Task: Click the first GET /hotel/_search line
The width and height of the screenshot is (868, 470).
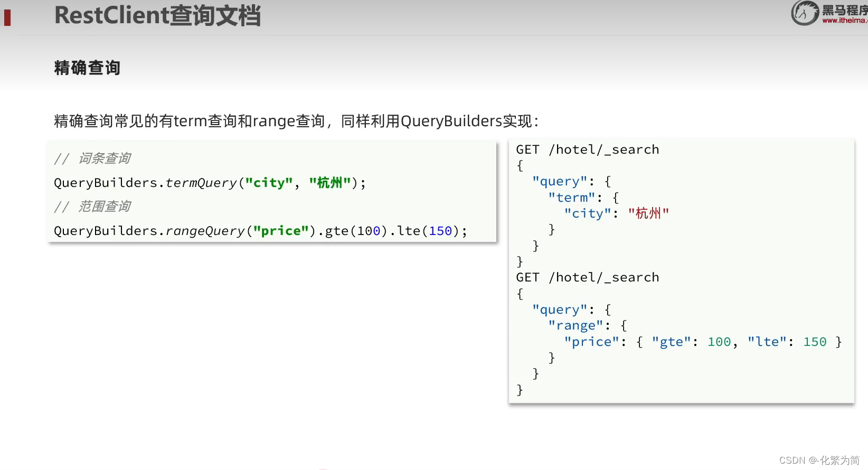Action: pyautogui.click(x=588, y=149)
